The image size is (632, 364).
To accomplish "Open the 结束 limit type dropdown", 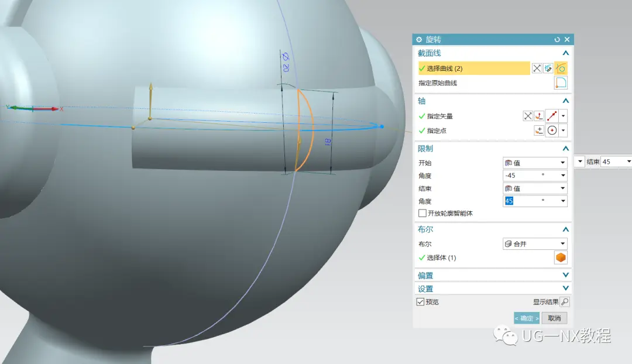I will click(535, 188).
